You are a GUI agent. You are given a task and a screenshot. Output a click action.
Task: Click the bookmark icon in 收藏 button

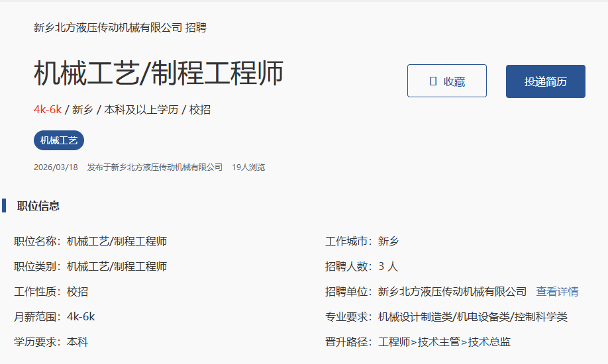[x=433, y=81]
